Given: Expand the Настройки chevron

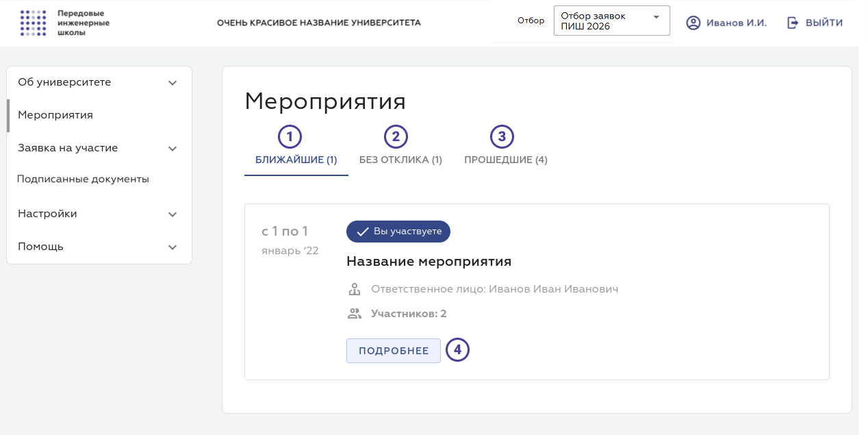Looking at the screenshot, I should (173, 214).
